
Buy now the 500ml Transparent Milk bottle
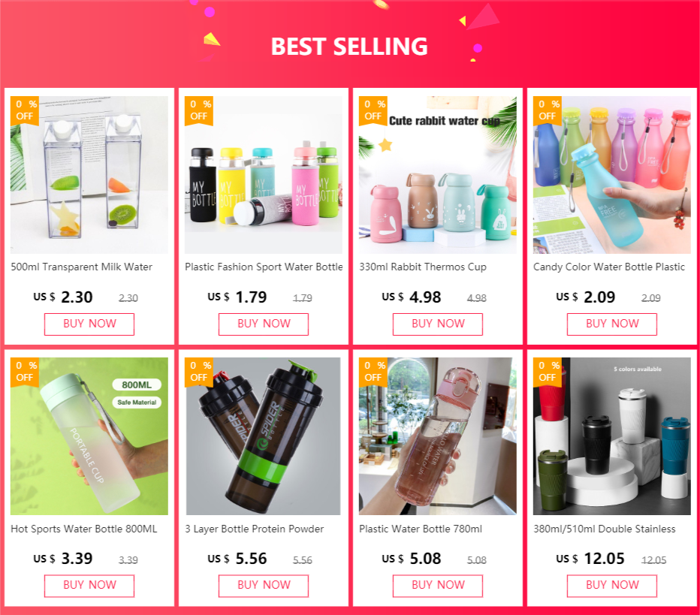click(x=89, y=324)
